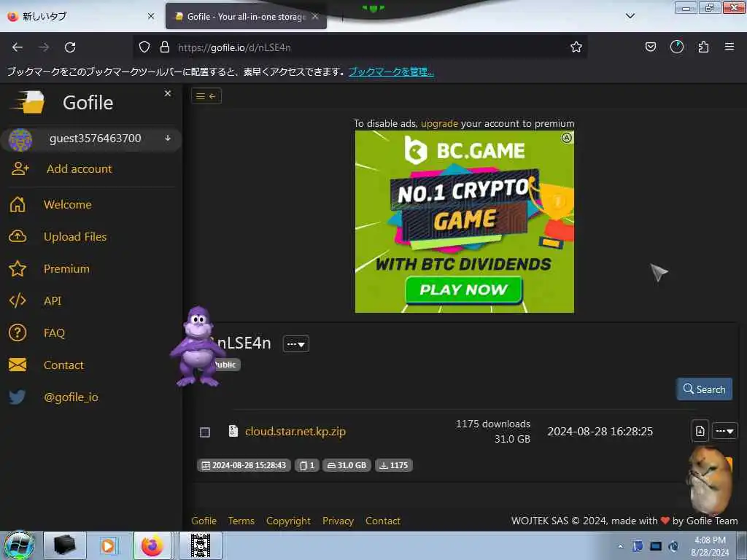Click the ad choices icon on banner
747x560 pixels.
point(566,138)
